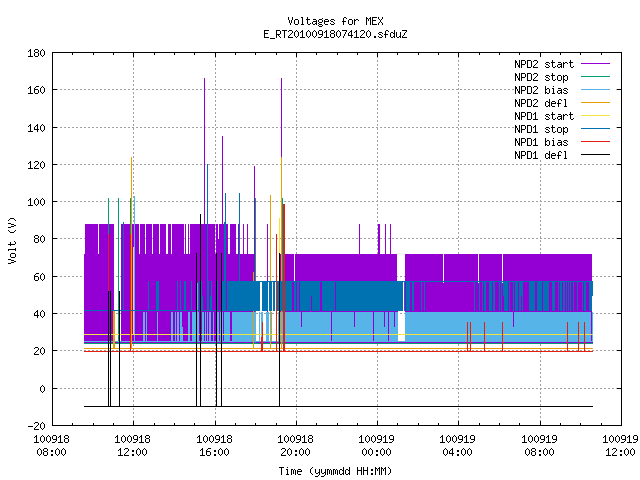
Task: Select the "NPD1 bias" legend label
Action: point(541,142)
